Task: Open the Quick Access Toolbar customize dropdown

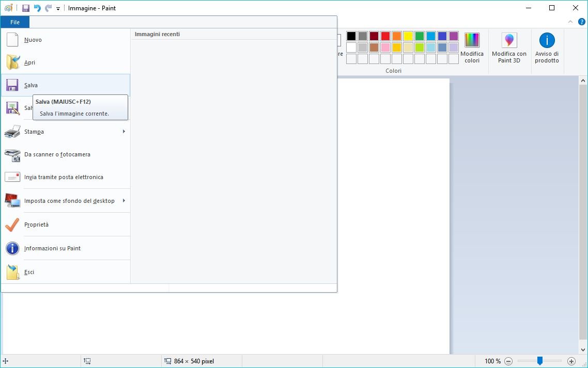Action: (x=58, y=9)
